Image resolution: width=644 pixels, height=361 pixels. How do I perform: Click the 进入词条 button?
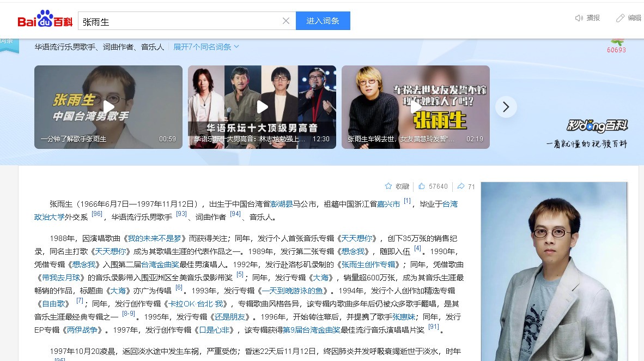coord(323,21)
